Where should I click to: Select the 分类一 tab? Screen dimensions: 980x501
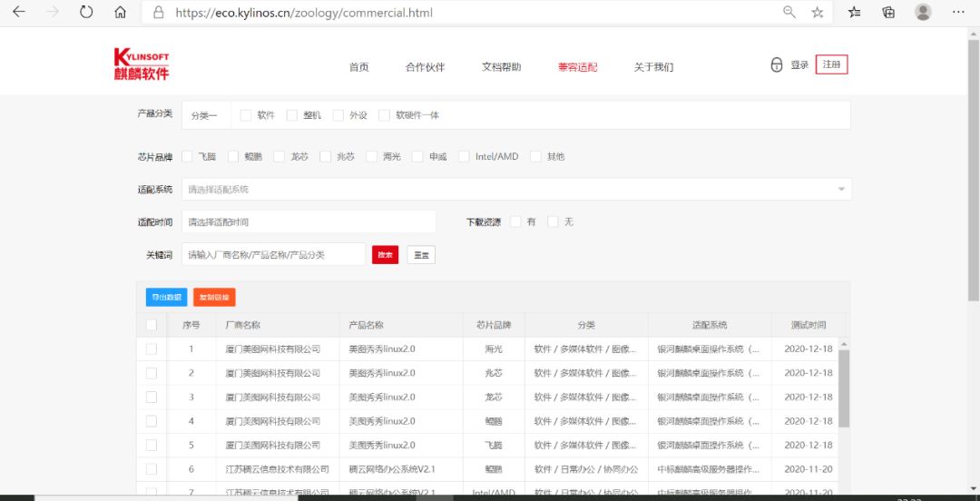coord(204,115)
